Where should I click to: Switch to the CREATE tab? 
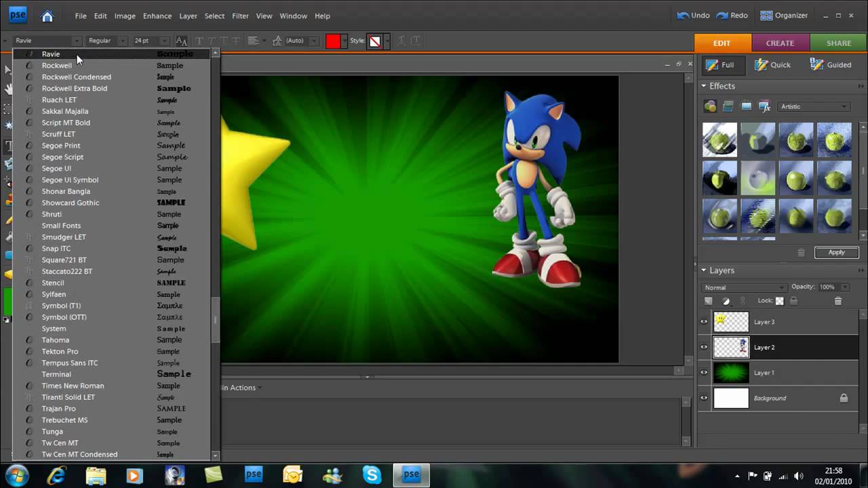click(x=781, y=43)
